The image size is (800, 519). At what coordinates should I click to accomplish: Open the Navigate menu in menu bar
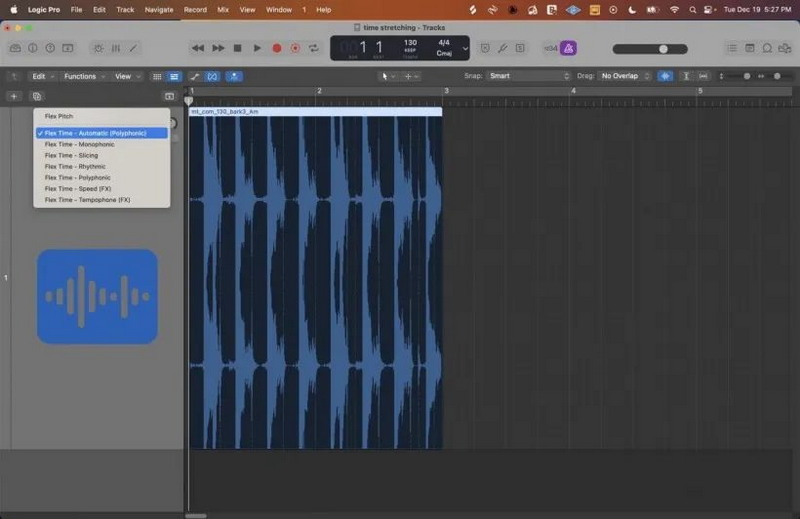[x=158, y=9]
